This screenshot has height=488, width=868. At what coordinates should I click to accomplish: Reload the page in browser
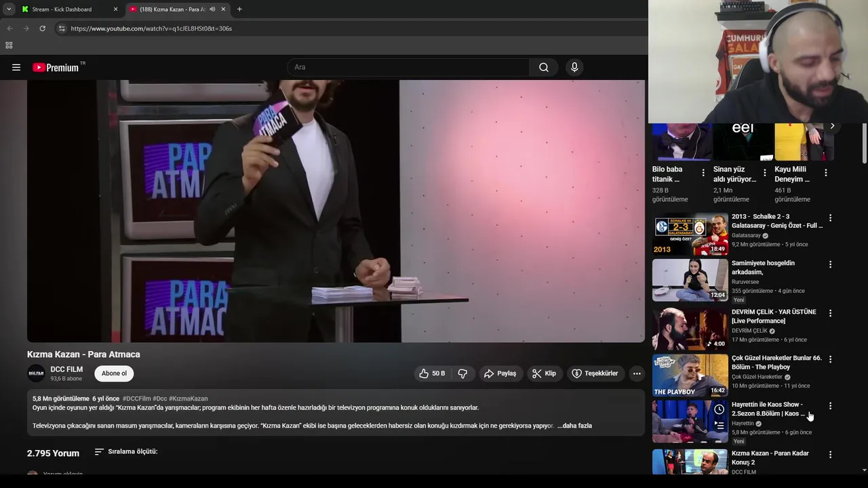pos(42,28)
